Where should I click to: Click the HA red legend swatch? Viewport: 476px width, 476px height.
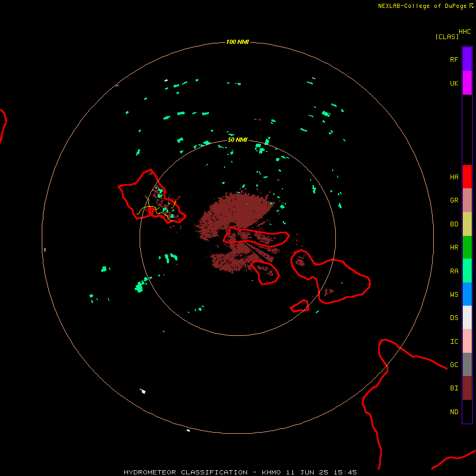[467, 177]
